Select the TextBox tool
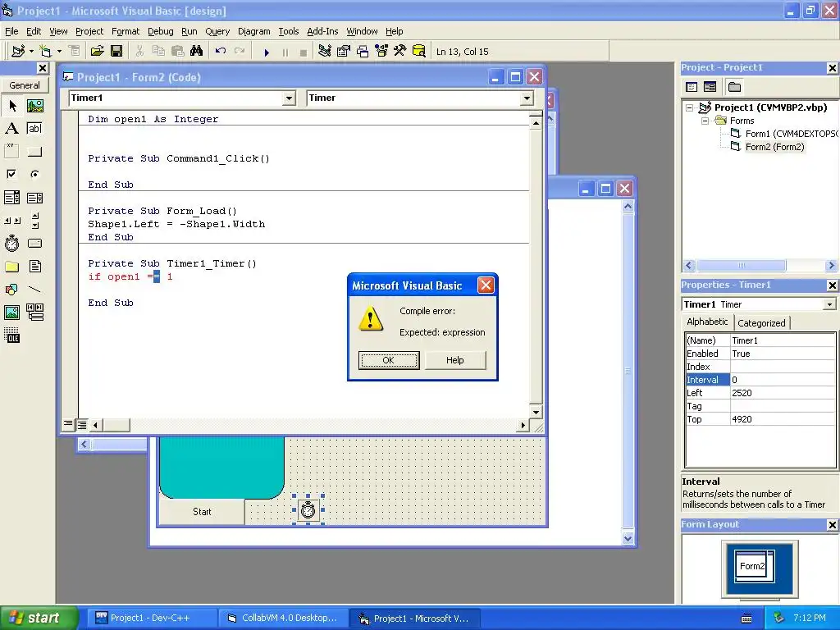The height and width of the screenshot is (630, 840). 34,129
